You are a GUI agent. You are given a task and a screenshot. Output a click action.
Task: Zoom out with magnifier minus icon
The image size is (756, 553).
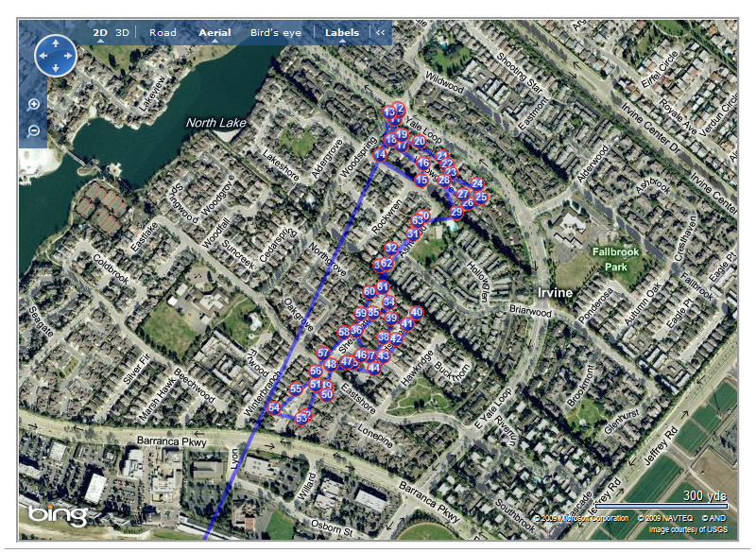[x=33, y=130]
